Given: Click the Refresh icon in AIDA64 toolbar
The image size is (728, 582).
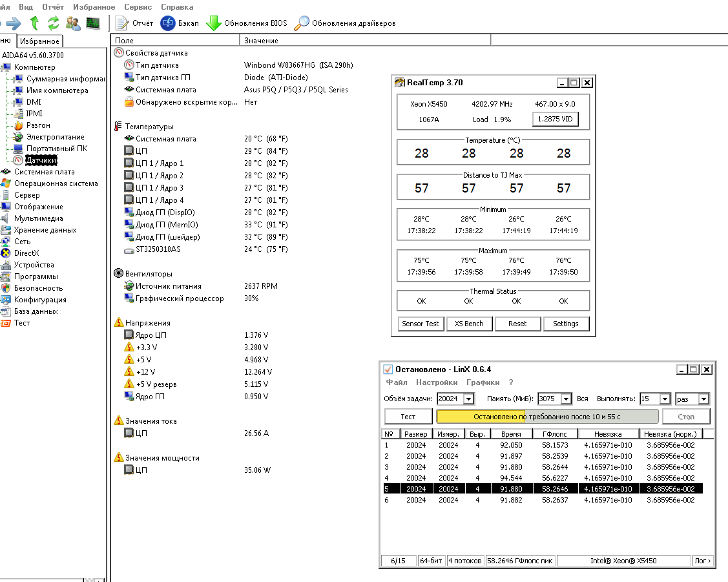Looking at the screenshot, I should 54,23.
